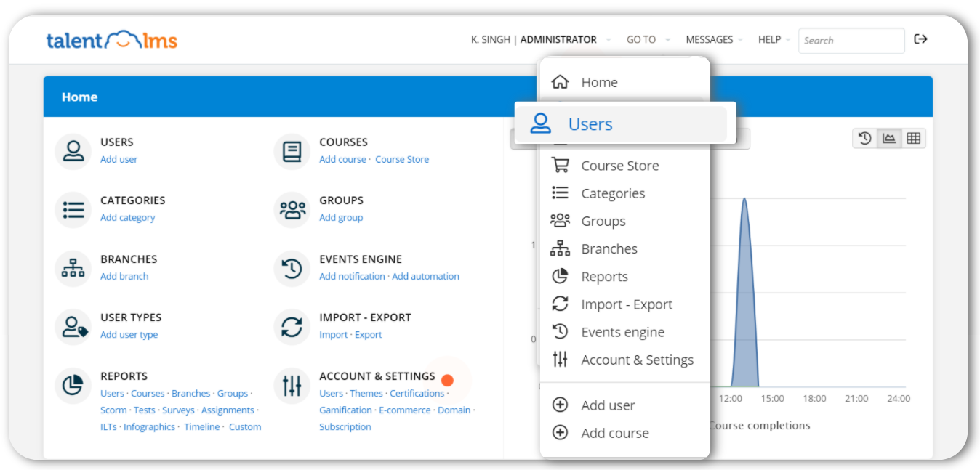The width and height of the screenshot is (980, 470).
Task: Open the Scorm report link
Action: (x=113, y=410)
